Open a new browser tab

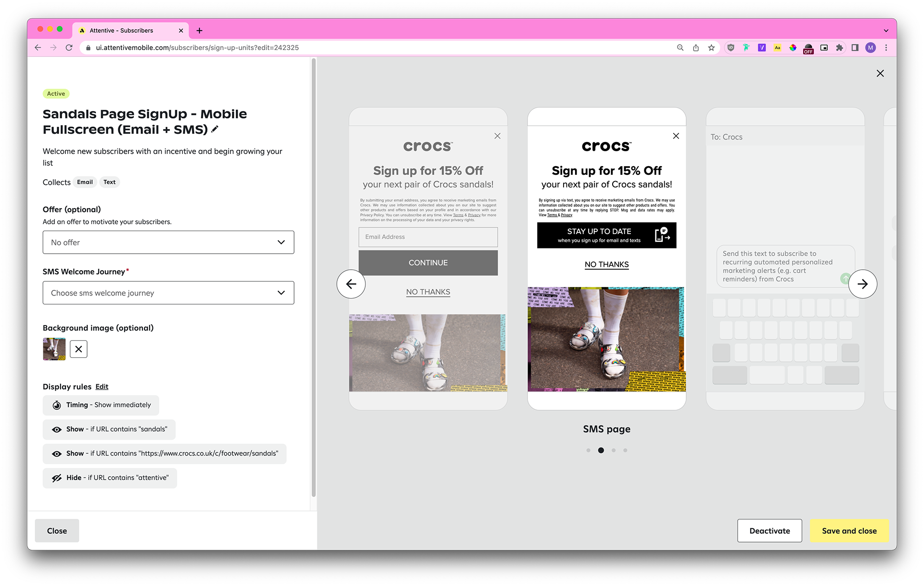point(199,30)
